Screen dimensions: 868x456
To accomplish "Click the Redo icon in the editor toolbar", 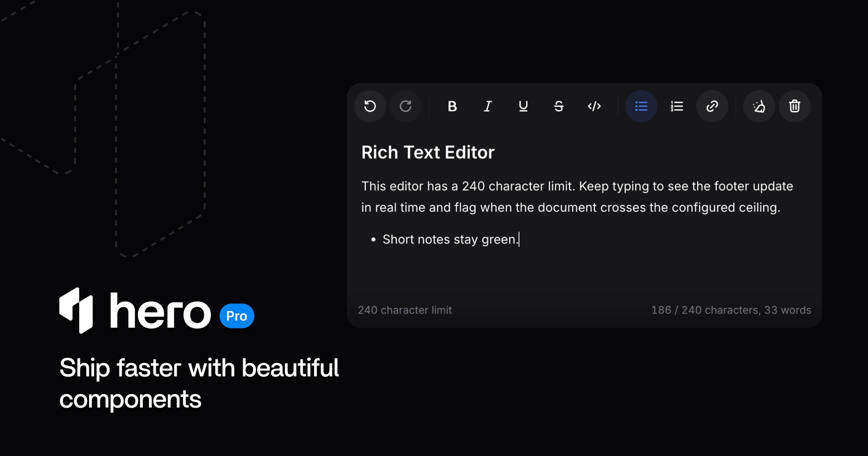I will (406, 106).
